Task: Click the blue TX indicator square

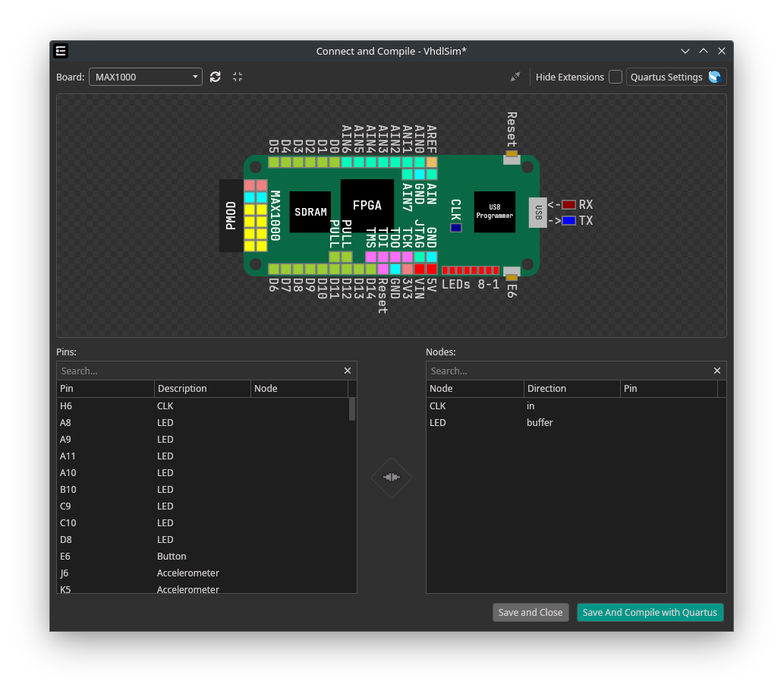Action: coord(568,221)
